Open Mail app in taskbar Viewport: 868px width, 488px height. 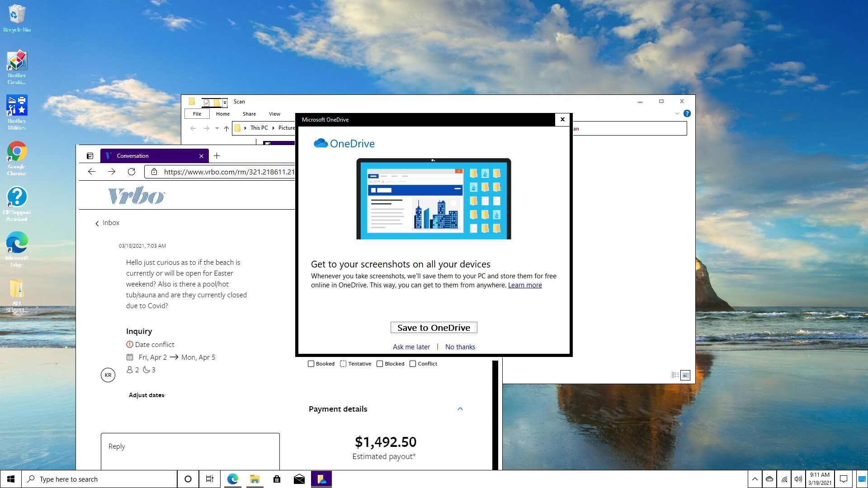299,479
